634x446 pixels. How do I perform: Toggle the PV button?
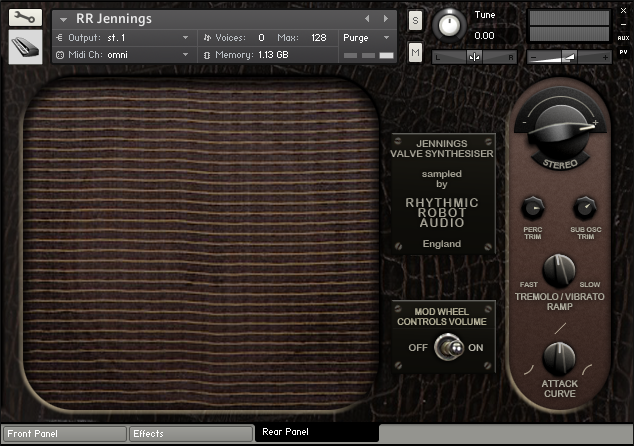pyautogui.click(x=623, y=52)
